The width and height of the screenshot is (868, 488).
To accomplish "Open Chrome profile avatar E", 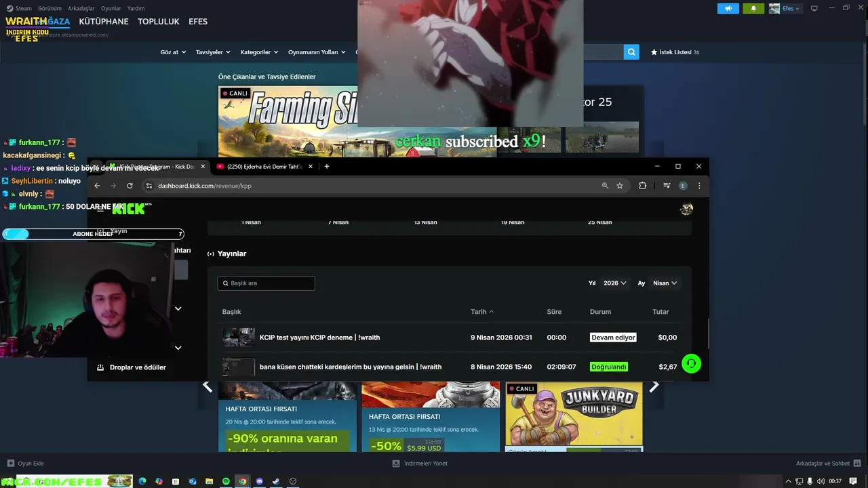I will tap(683, 186).
